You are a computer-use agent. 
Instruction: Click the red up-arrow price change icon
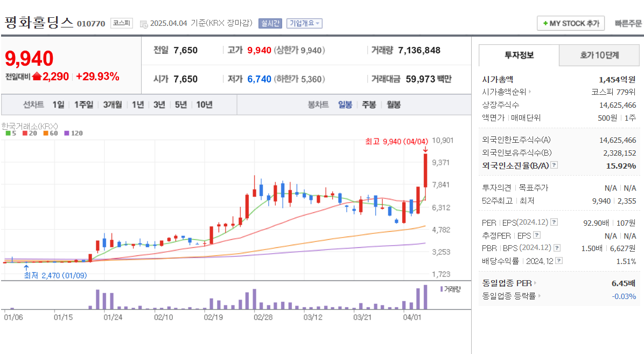[37, 76]
